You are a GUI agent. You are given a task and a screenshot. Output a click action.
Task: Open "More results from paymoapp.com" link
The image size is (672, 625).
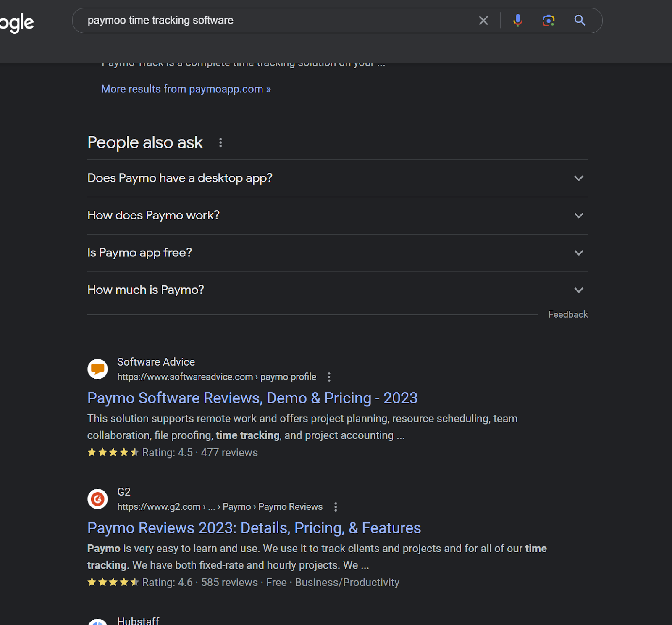coord(186,89)
